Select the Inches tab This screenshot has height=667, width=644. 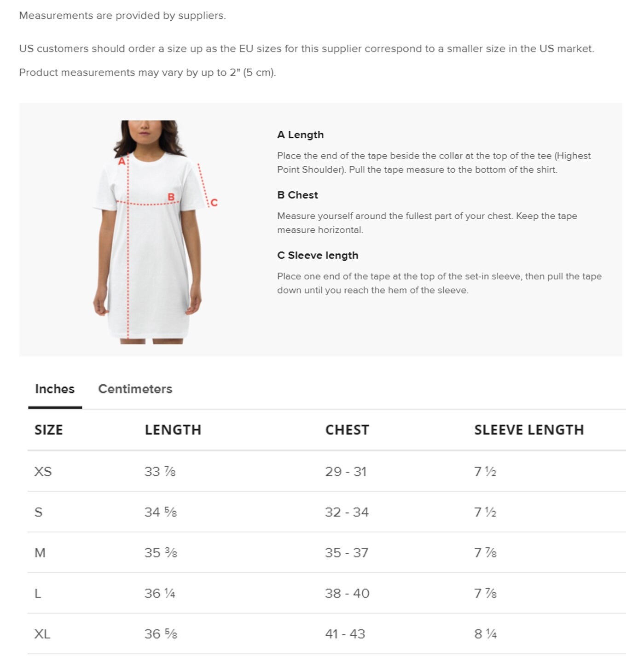55,389
